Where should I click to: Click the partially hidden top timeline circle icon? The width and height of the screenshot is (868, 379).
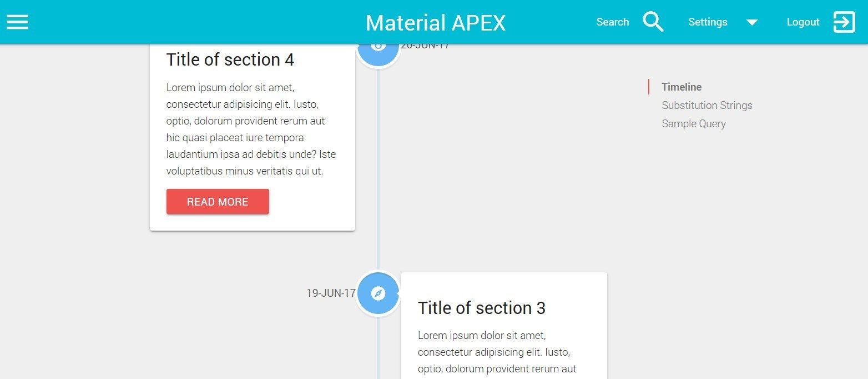[x=378, y=51]
